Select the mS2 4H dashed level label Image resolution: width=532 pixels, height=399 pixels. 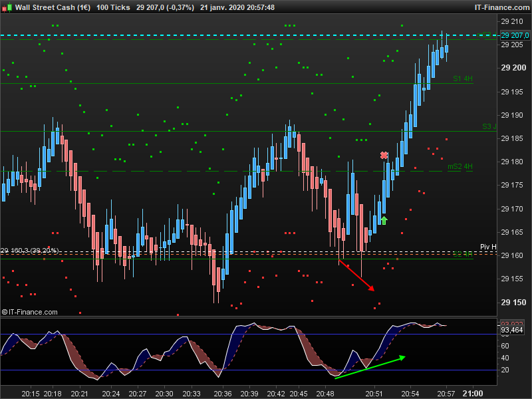(460, 167)
